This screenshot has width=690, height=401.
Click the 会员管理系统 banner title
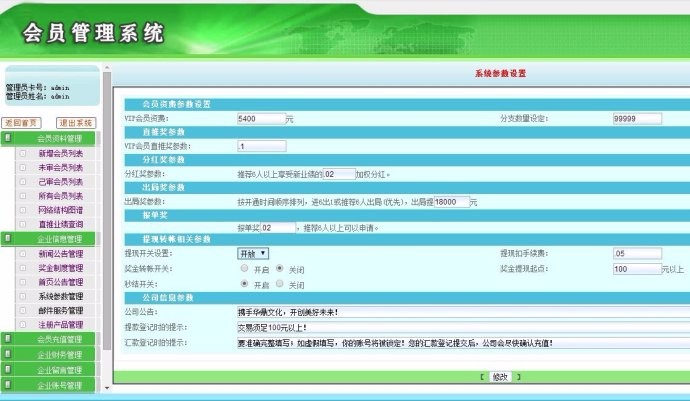click(93, 33)
